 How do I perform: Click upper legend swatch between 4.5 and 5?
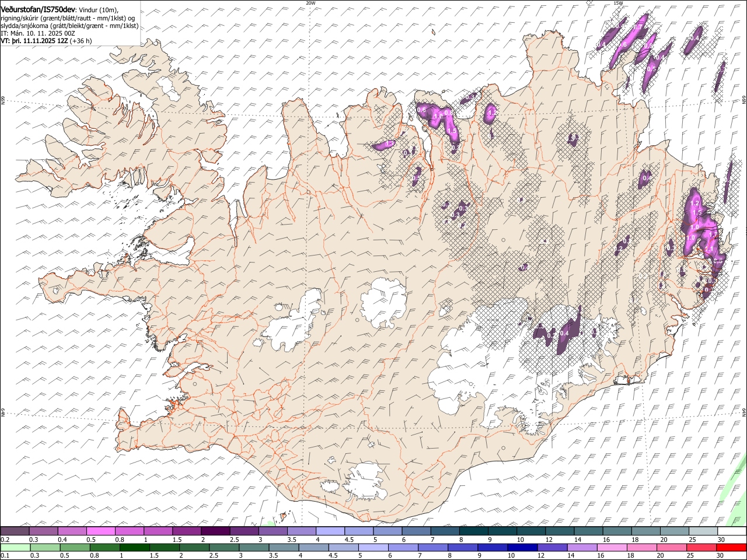(358, 531)
